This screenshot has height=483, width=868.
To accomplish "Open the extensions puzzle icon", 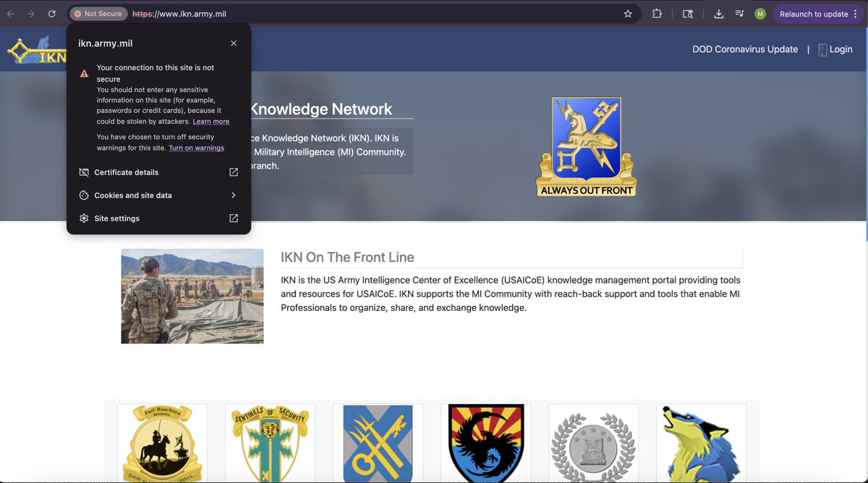I will (x=657, y=14).
